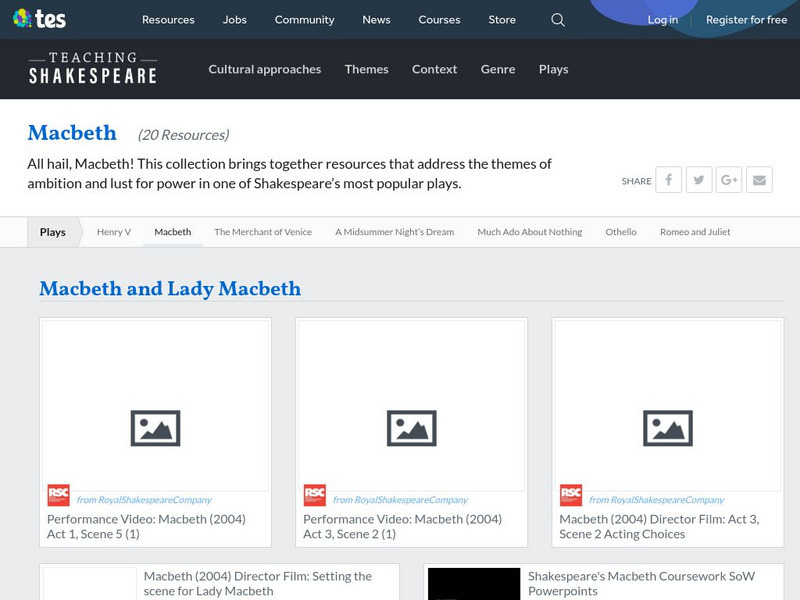Image resolution: width=800 pixels, height=600 pixels.
Task: Click RSC badge on Act 1 Scene 5 card
Action: 58,495
